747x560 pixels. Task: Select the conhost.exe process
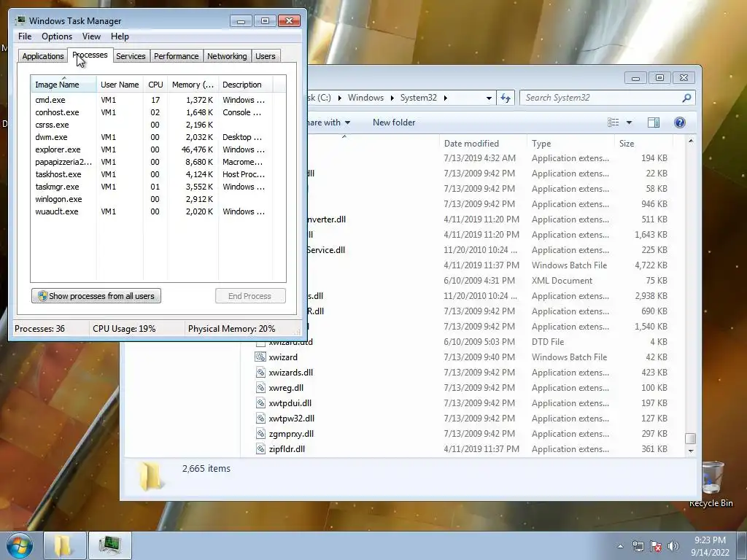tap(152, 112)
